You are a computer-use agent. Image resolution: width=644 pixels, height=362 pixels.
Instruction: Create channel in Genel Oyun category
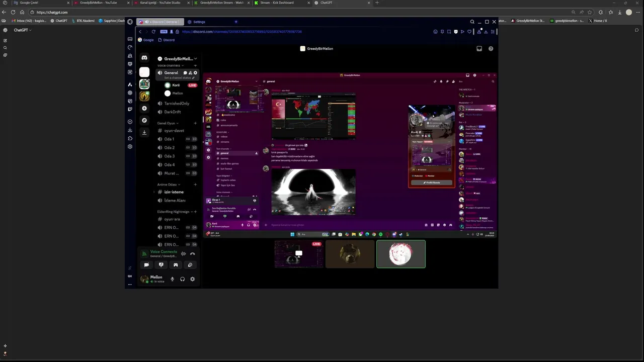(195, 123)
